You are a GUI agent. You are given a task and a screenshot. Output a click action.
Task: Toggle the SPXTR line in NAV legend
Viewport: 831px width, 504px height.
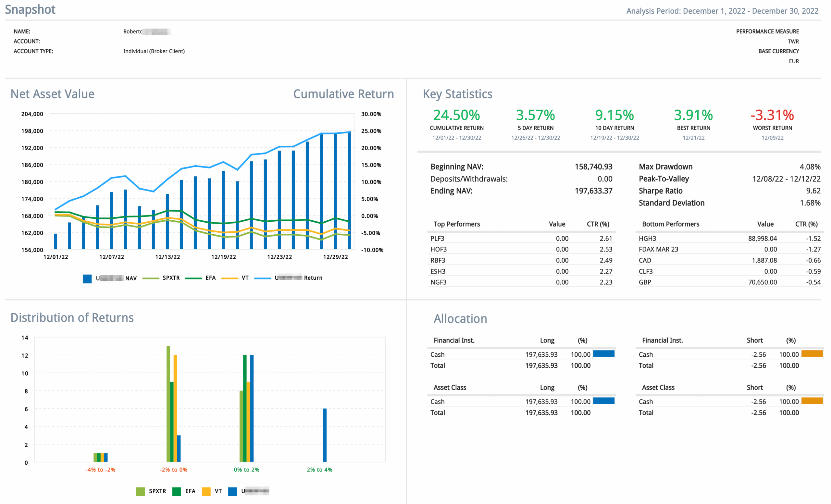151,278
